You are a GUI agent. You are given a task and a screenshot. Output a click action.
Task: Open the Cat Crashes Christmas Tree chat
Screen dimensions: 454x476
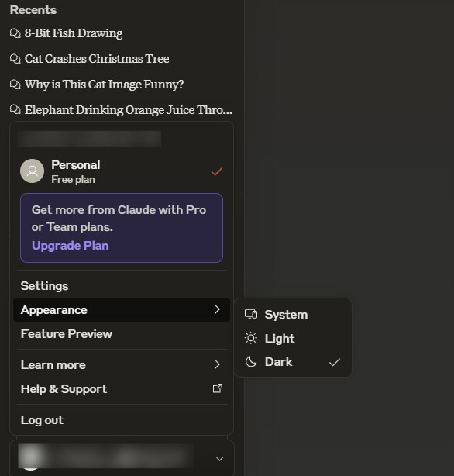click(x=97, y=59)
